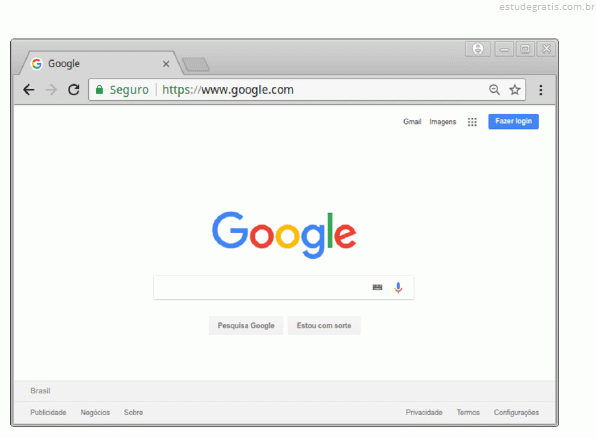Screen dimensions: 596x438
Task: Reload the page with refresh icon
Action: pyautogui.click(x=74, y=90)
